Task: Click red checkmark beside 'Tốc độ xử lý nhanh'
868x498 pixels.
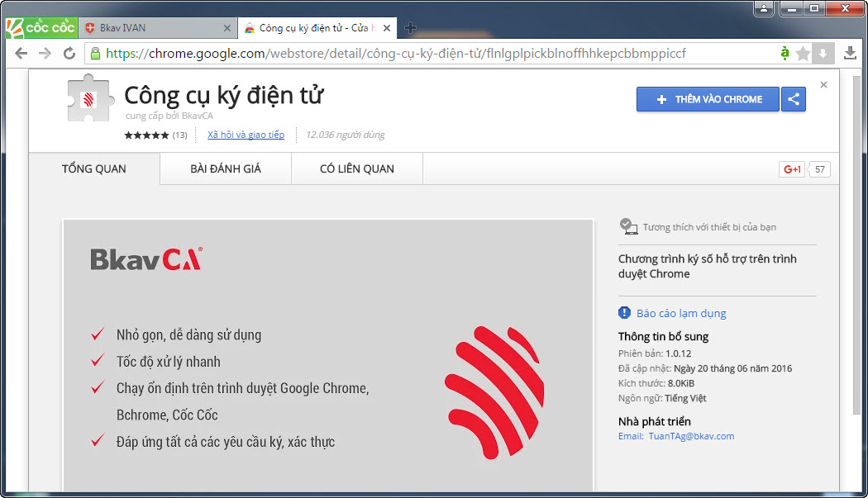Action: (98, 360)
